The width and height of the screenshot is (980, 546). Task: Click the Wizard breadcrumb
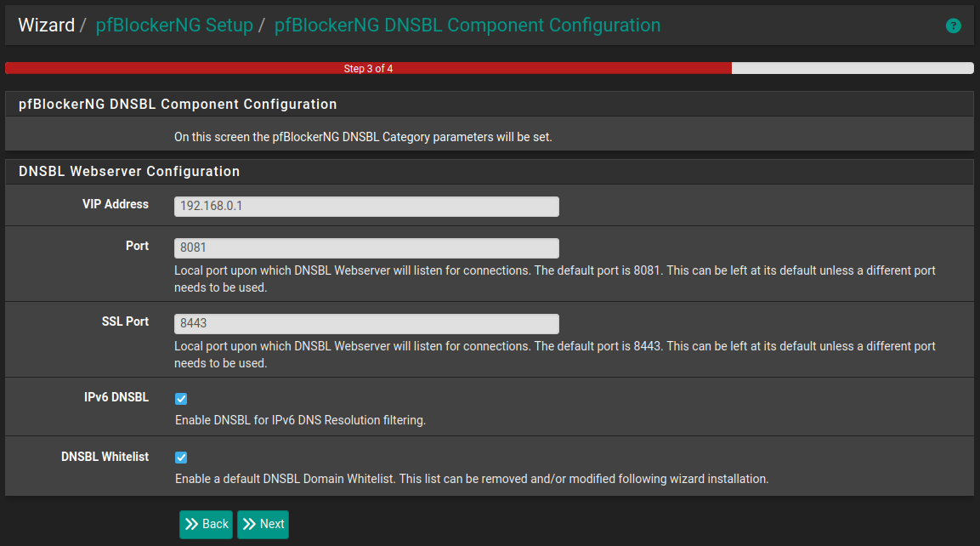click(46, 25)
